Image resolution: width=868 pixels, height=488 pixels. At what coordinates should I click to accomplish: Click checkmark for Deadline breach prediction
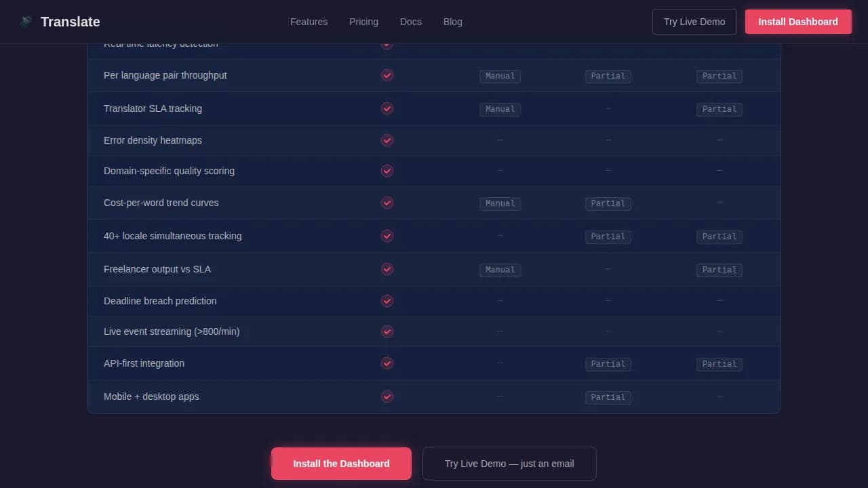[x=387, y=301]
